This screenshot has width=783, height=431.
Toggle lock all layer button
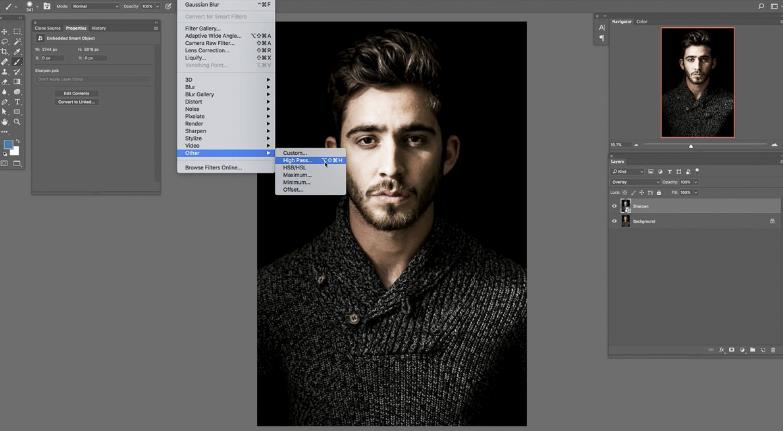pyautogui.click(x=659, y=193)
